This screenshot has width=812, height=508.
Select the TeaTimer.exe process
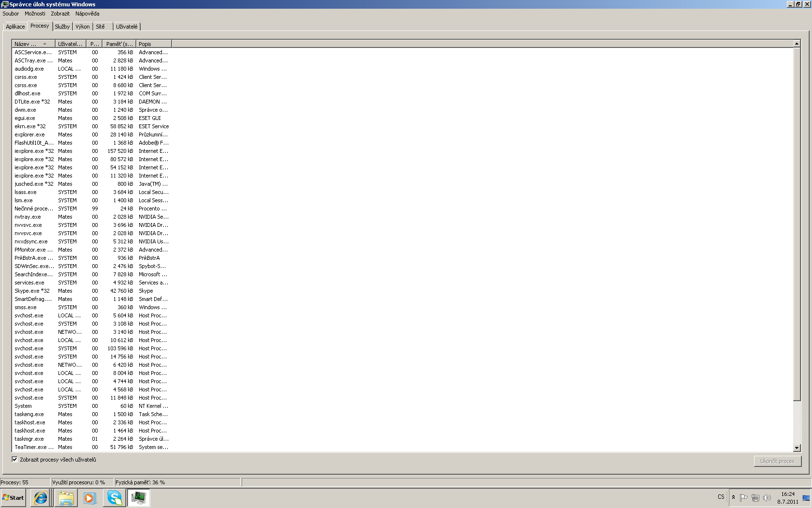click(92, 447)
